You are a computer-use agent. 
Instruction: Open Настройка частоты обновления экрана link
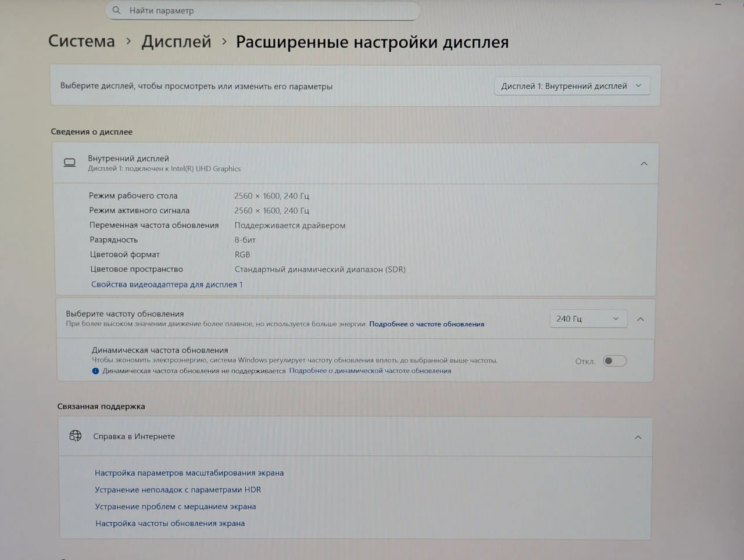170,523
